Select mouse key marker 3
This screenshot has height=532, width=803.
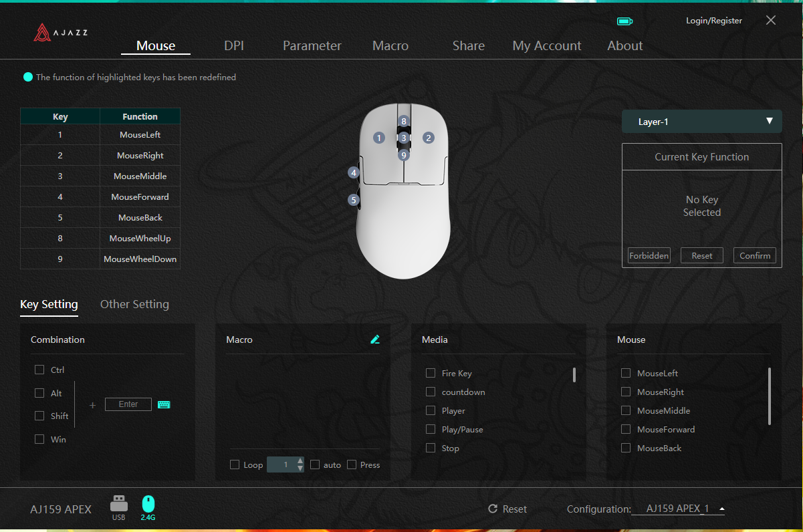(403, 138)
